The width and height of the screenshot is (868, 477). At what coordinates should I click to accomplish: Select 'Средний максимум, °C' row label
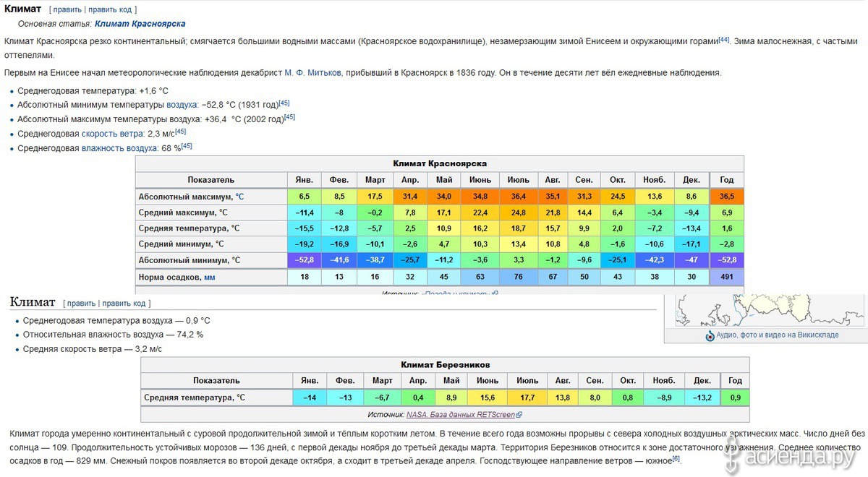[183, 212]
